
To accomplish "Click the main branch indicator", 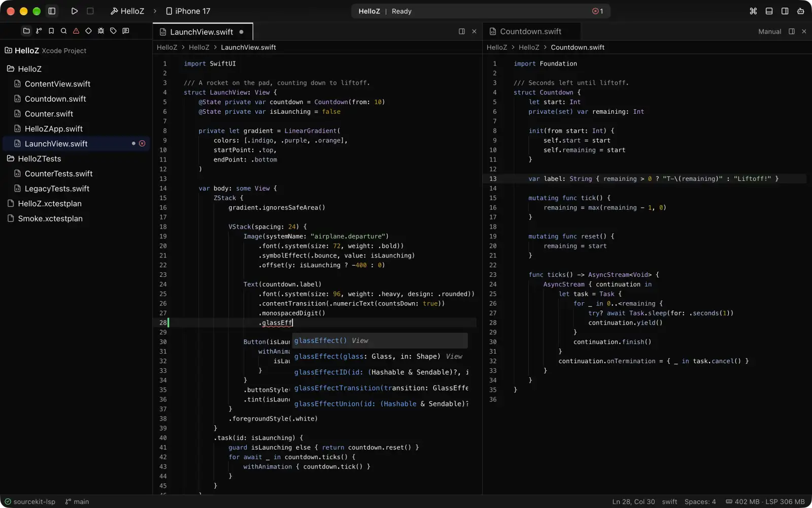I will pyautogui.click(x=77, y=501).
